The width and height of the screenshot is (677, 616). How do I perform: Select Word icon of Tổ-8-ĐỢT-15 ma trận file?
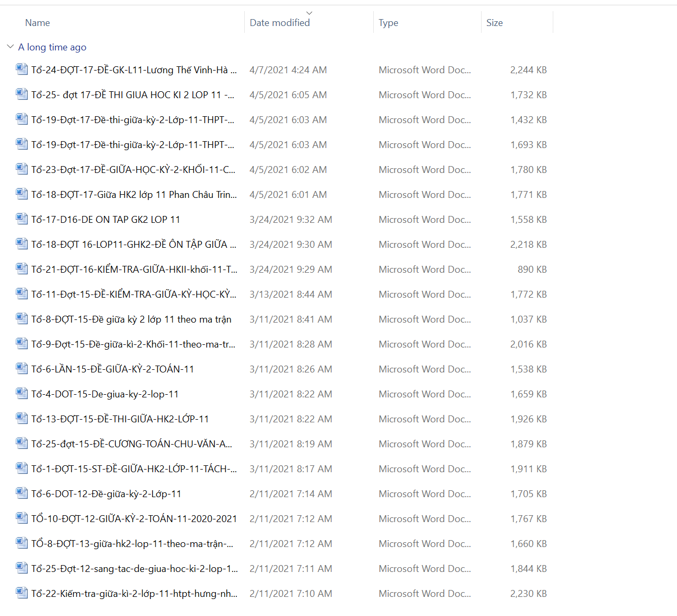point(22,319)
